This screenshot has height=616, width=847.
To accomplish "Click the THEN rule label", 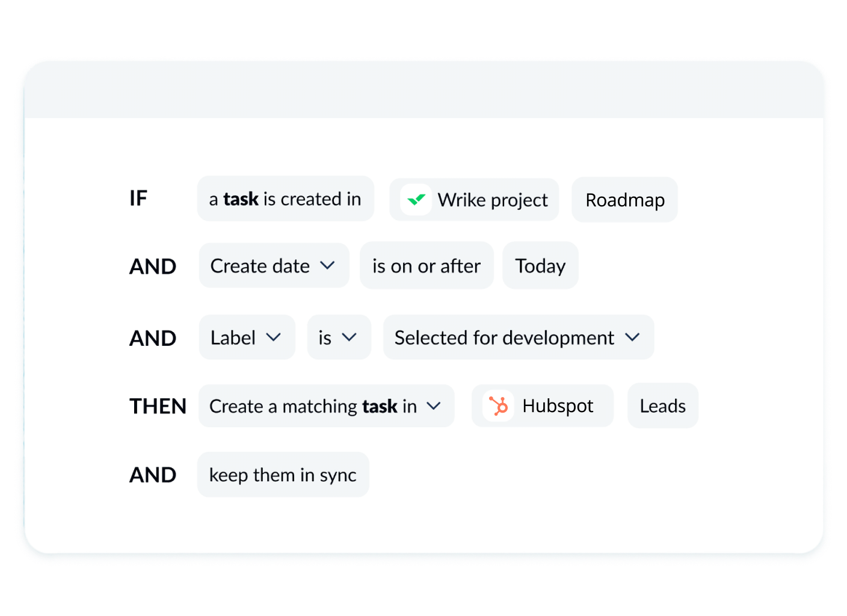I will (x=158, y=407).
